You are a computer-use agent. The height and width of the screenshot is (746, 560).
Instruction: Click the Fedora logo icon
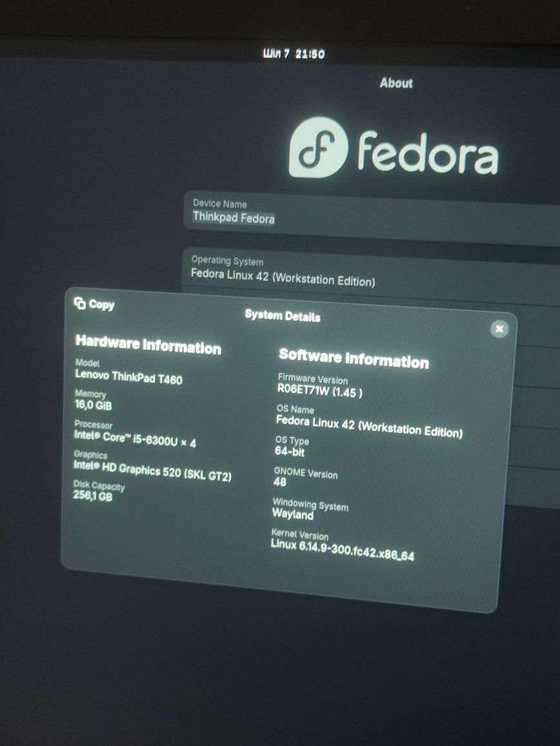point(318,148)
